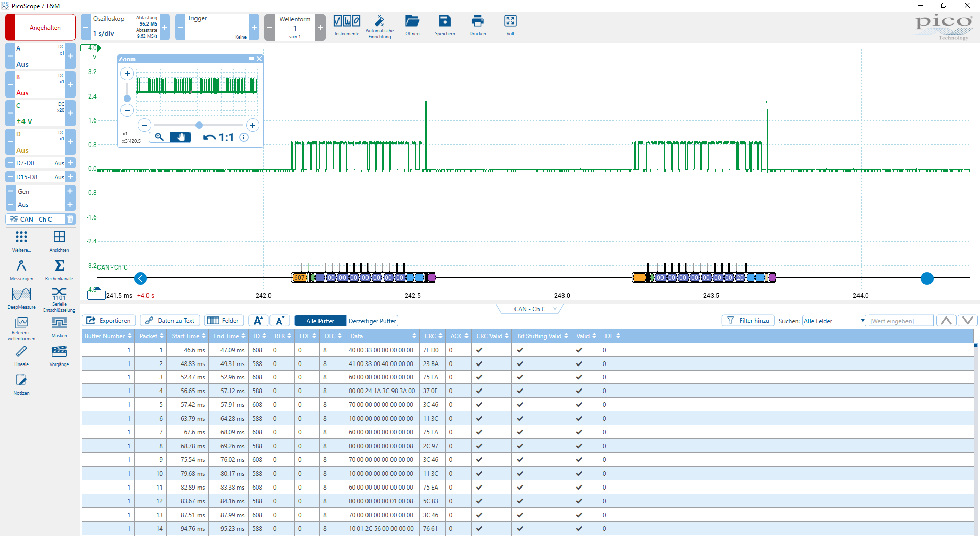
Task: Jump to next search result arrow
Action: pyautogui.click(x=968, y=321)
